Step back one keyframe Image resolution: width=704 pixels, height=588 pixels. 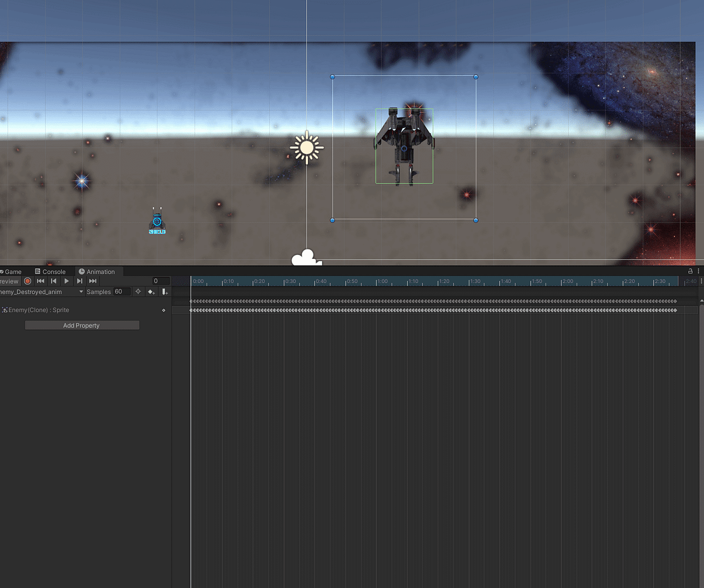pos(53,281)
